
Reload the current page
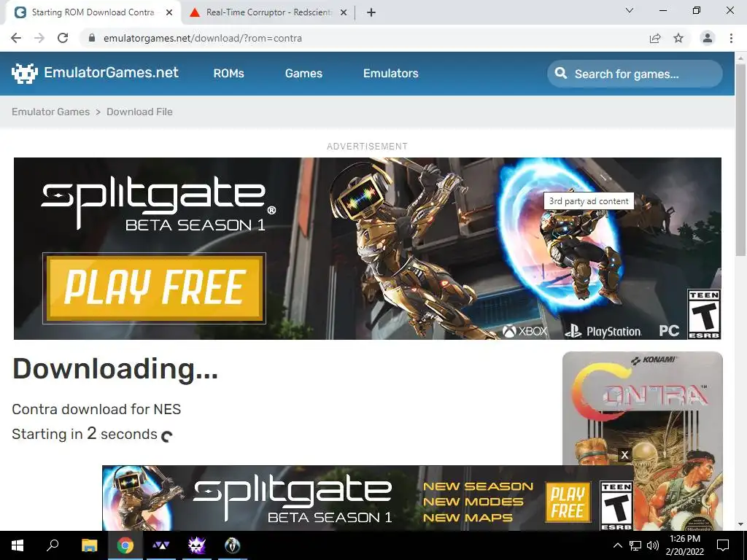coord(63,38)
